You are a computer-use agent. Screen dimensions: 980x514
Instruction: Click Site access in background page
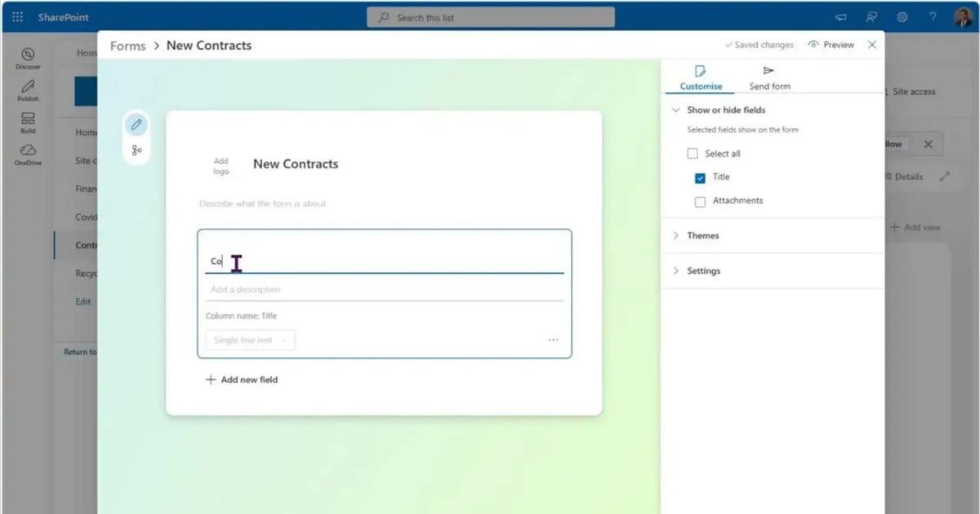[913, 92]
